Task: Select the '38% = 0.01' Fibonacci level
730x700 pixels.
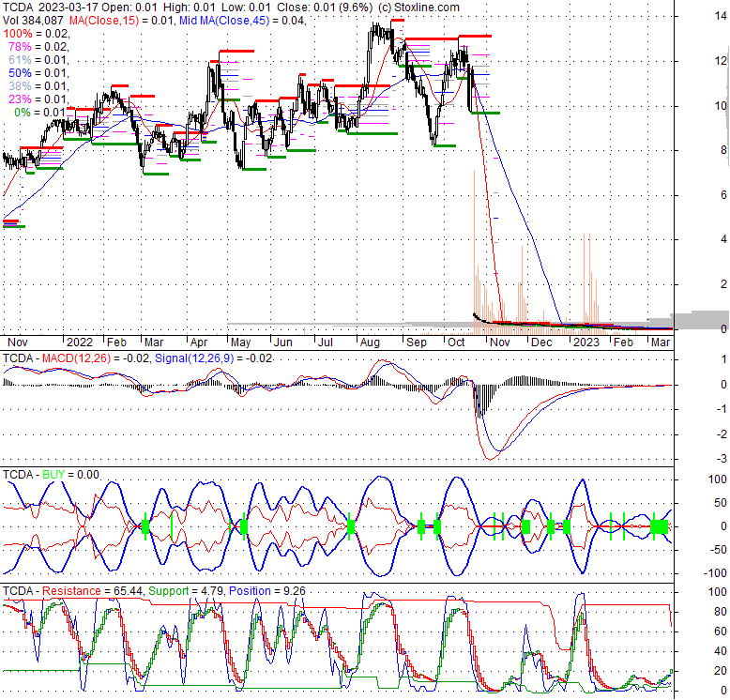Action: [x=38, y=85]
